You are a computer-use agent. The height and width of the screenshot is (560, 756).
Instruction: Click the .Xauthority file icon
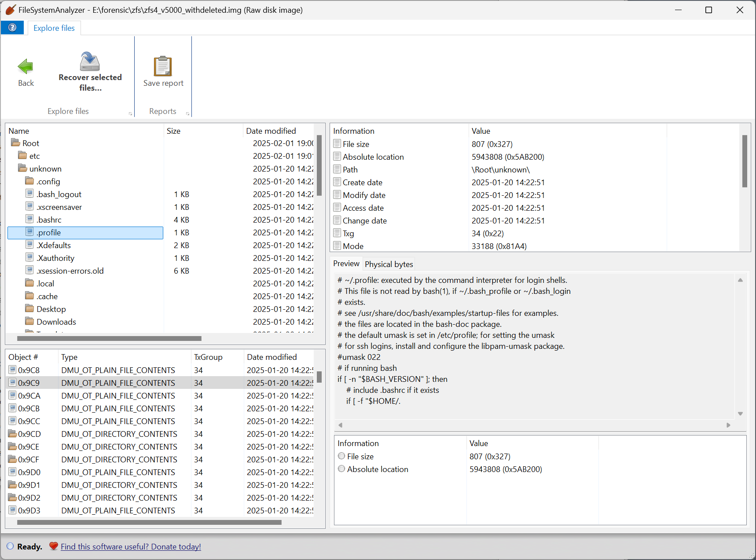pos(30,257)
